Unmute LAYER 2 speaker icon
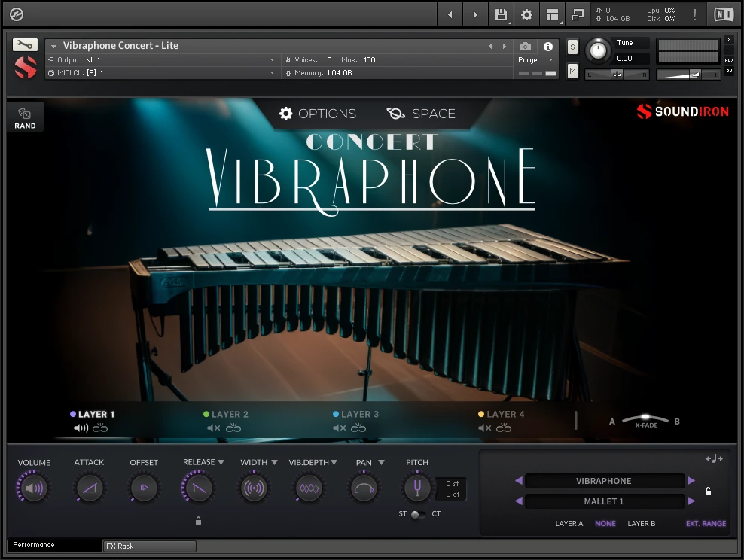This screenshot has height=560, width=744. pos(213,428)
